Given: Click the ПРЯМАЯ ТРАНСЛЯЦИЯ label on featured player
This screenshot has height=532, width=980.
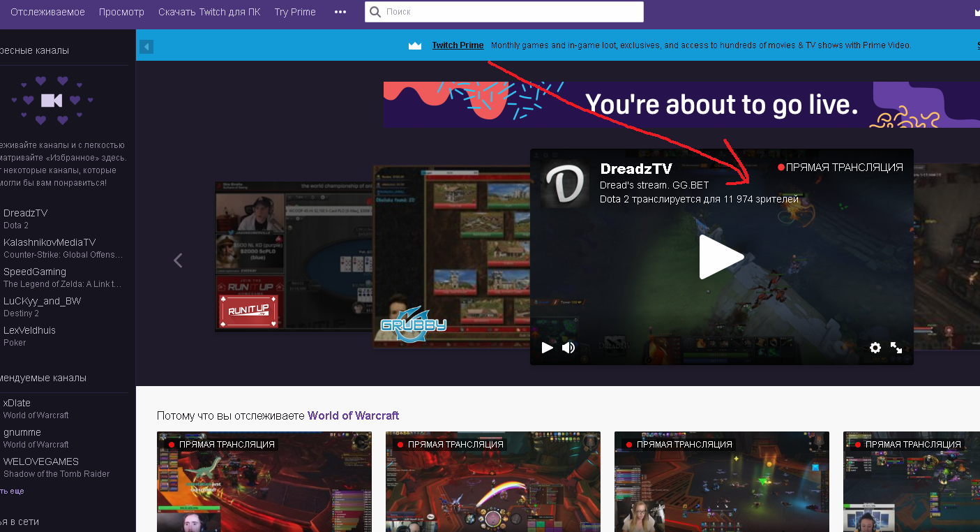Looking at the screenshot, I should pos(840,168).
